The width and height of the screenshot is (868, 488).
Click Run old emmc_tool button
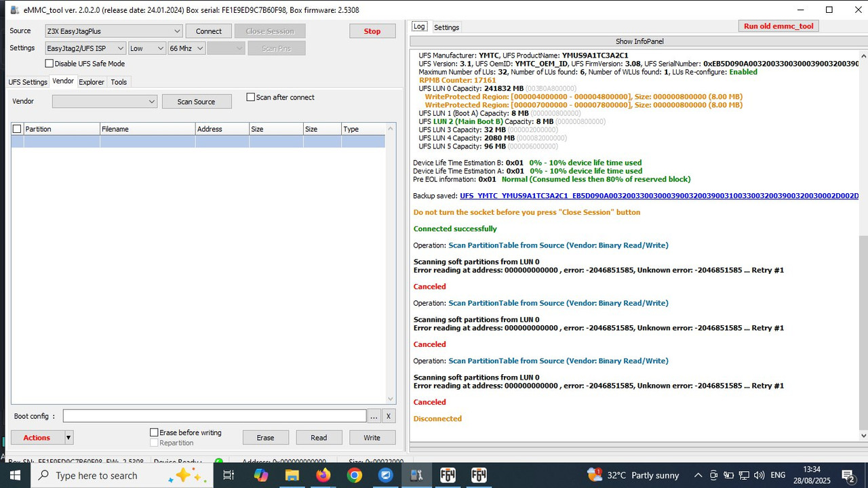[778, 26]
